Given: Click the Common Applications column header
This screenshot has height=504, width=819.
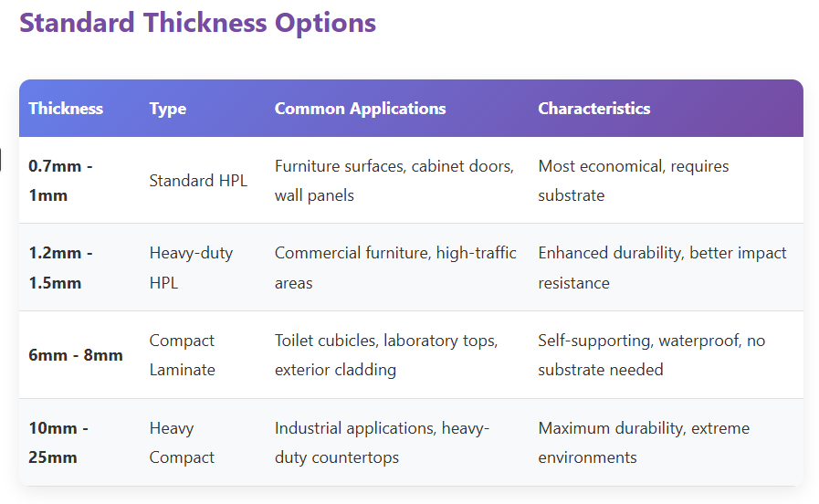Looking at the screenshot, I should 360,109.
